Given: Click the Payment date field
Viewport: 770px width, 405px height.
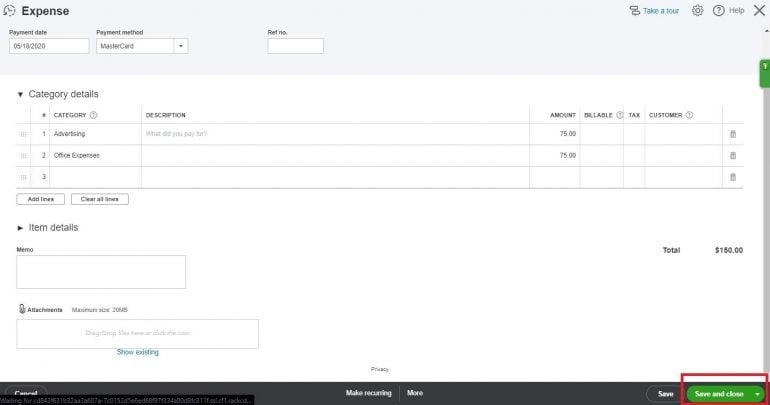Looking at the screenshot, I should click(49, 46).
